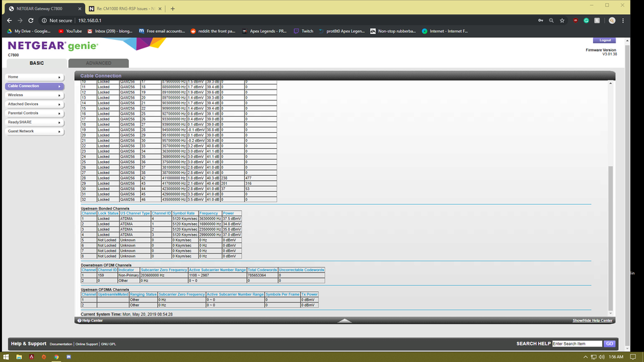The height and width of the screenshot is (362, 644).
Task: Click panel scrollbar up arrow
Action: 610,83
